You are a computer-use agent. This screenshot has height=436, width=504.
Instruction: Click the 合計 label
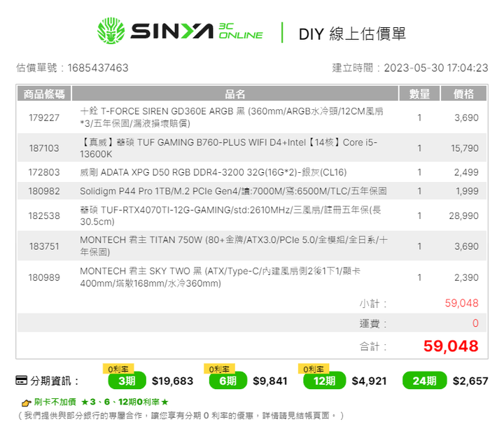[372, 346]
